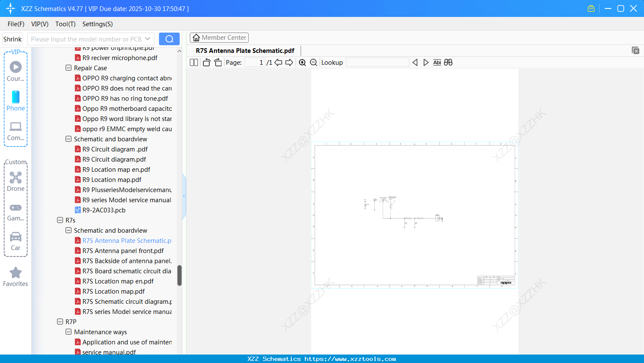Zoom in on the schematic
This screenshot has height=363, width=644.
[x=302, y=63]
